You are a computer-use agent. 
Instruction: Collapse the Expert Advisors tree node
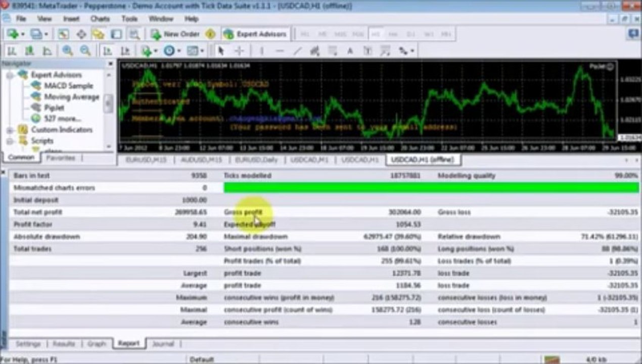10,74
